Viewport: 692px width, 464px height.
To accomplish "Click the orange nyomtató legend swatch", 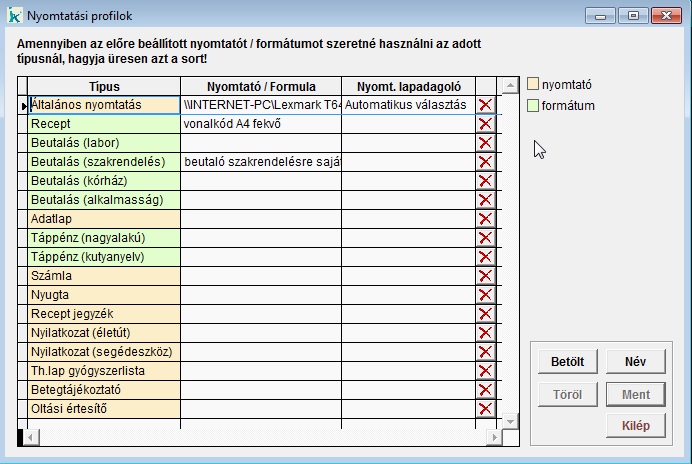I will click(533, 85).
